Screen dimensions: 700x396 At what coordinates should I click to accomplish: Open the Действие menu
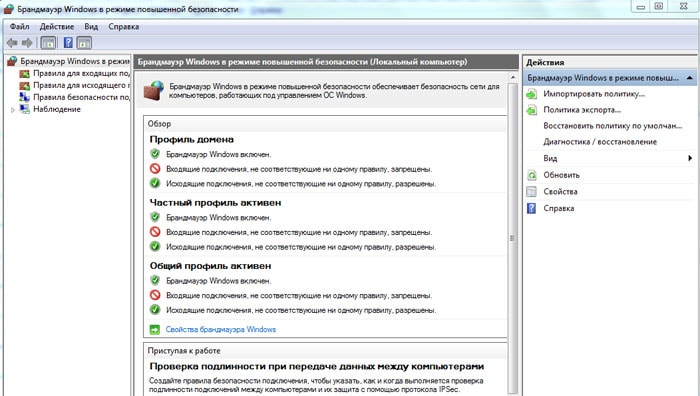click(x=57, y=27)
